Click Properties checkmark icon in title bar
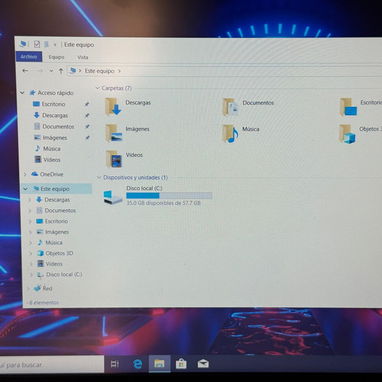 tap(37, 44)
